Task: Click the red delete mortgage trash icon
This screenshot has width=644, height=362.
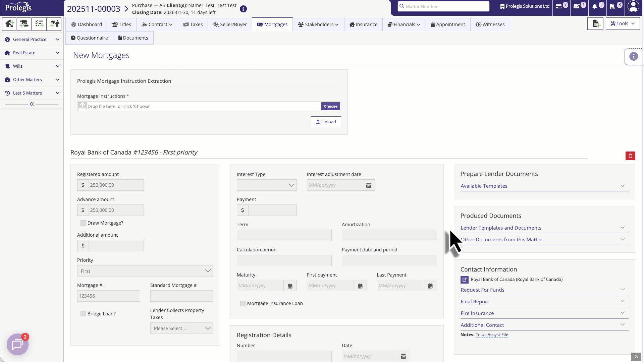Action: pyautogui.click(x=630, y=156)
